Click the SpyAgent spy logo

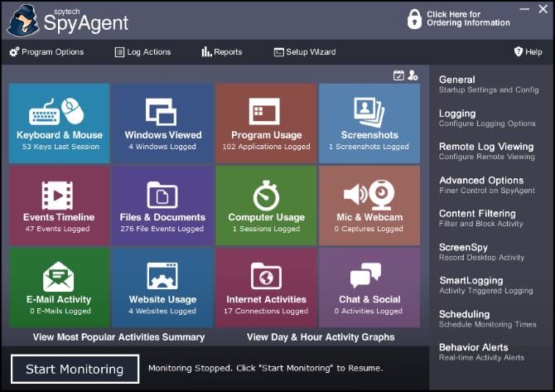(x=23, y=21)
